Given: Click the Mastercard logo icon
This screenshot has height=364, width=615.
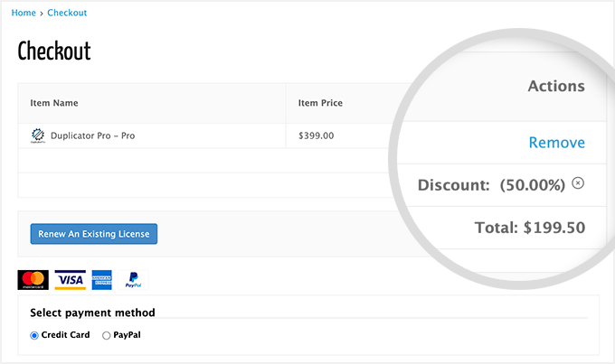Looking at the screenshot, I should pos(33,280).
